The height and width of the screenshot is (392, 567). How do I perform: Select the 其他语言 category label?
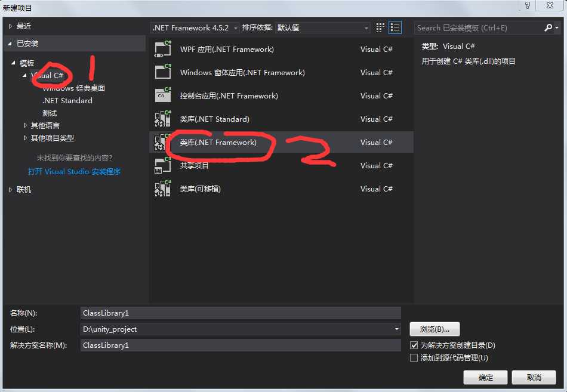(x=45, y=125)
